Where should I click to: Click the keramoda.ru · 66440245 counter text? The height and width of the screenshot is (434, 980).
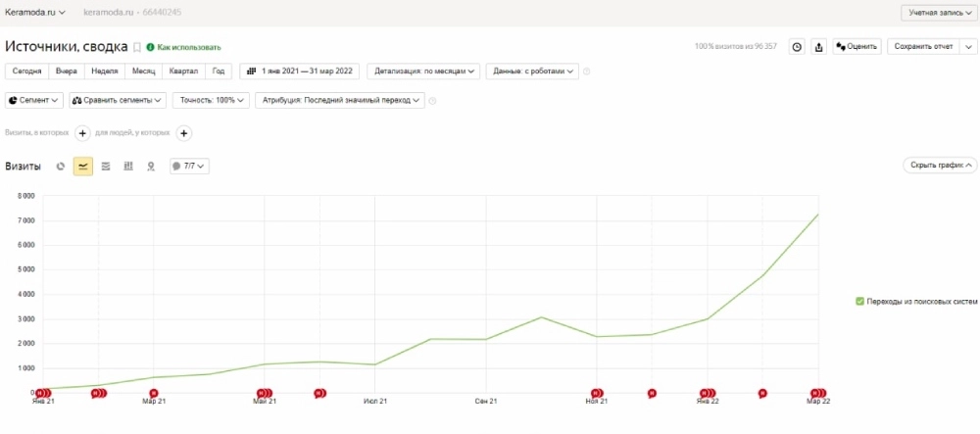click(x=132, y=12)
